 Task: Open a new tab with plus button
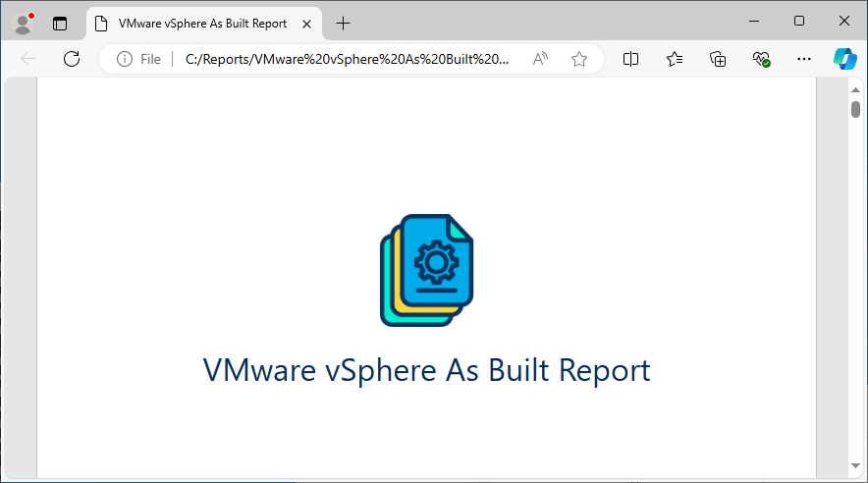tap(344, 24)
